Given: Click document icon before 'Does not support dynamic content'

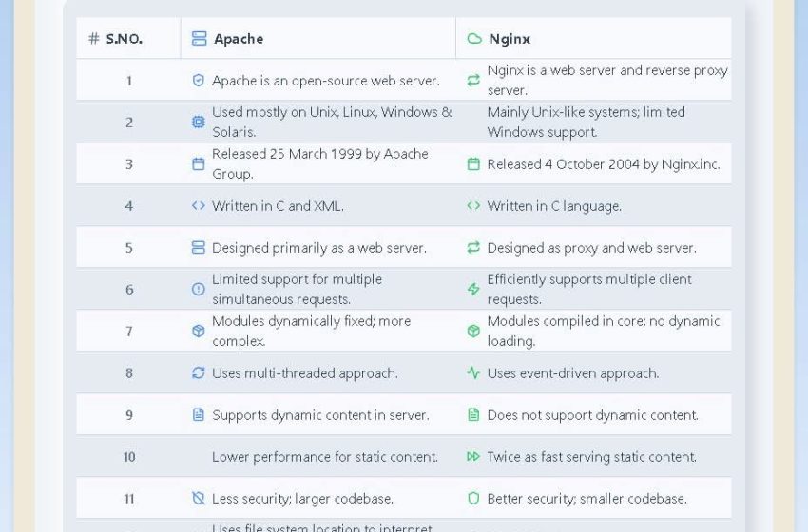Looking at the screenshot, I should [473, 414].
